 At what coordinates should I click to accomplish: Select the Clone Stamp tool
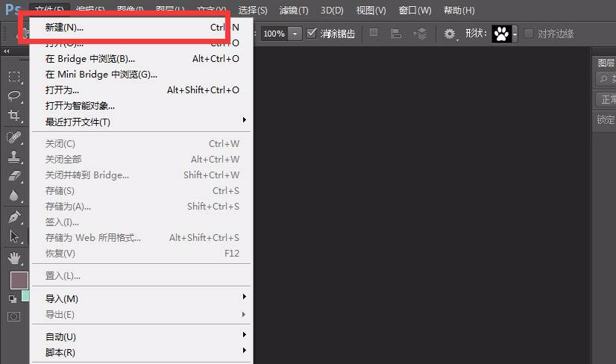pyautogui.click(x=14, y=157)
